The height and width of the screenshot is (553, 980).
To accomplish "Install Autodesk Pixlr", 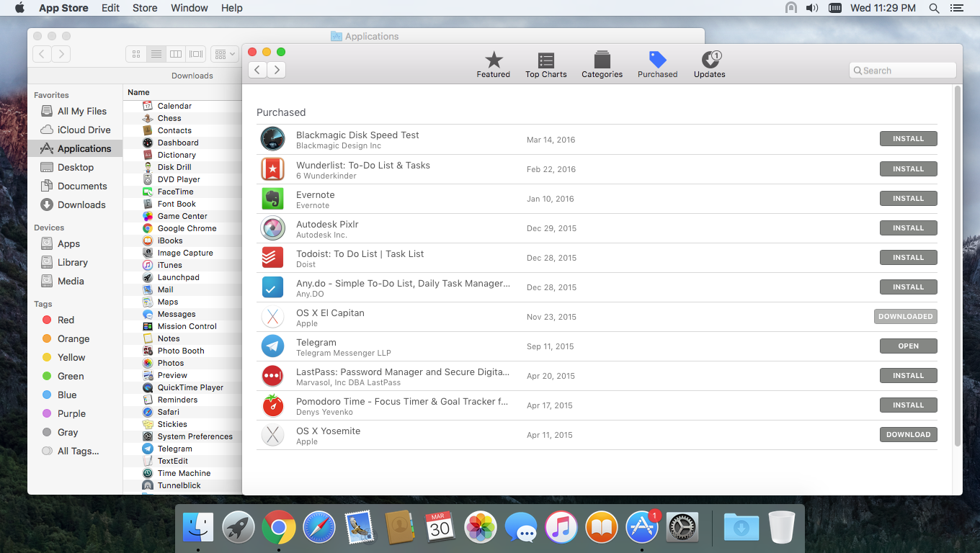I will pyautogui.click(x=908, y=228).
